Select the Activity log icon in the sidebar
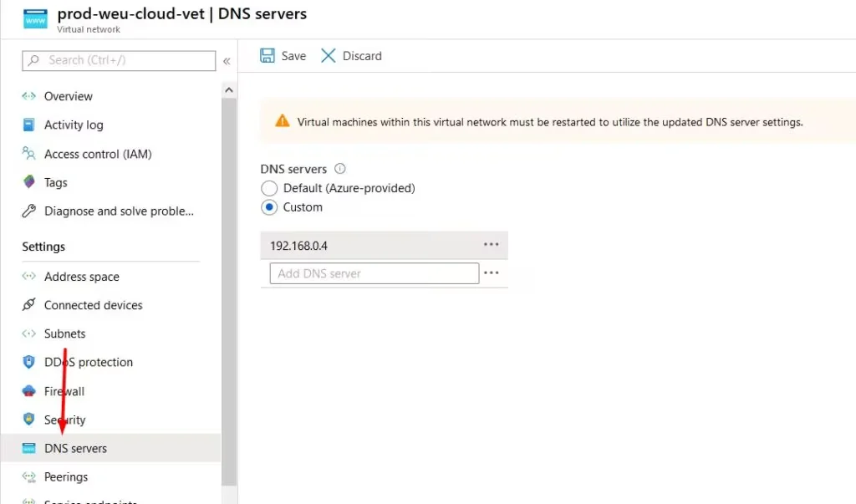 click(x=28, y=125)
